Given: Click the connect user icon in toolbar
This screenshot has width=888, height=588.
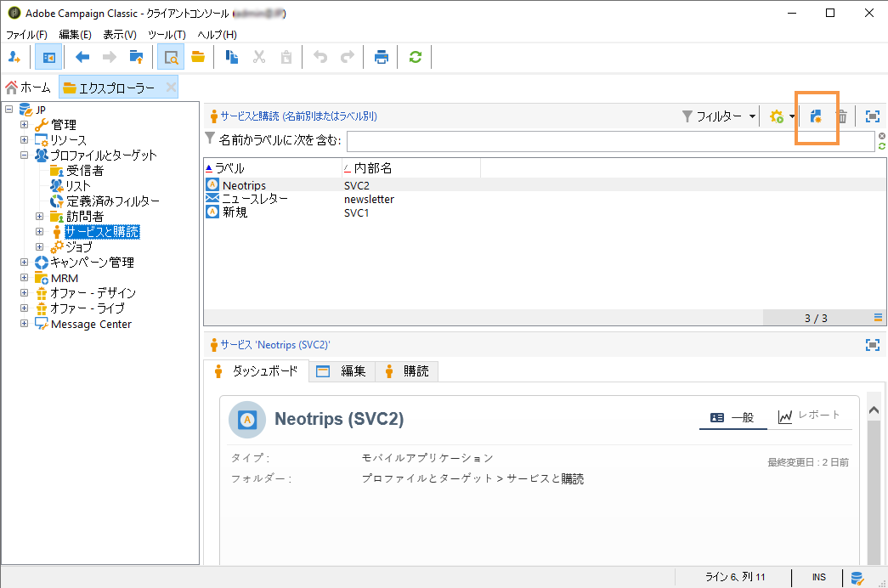Looking at the screenshot, I should 14,57.
